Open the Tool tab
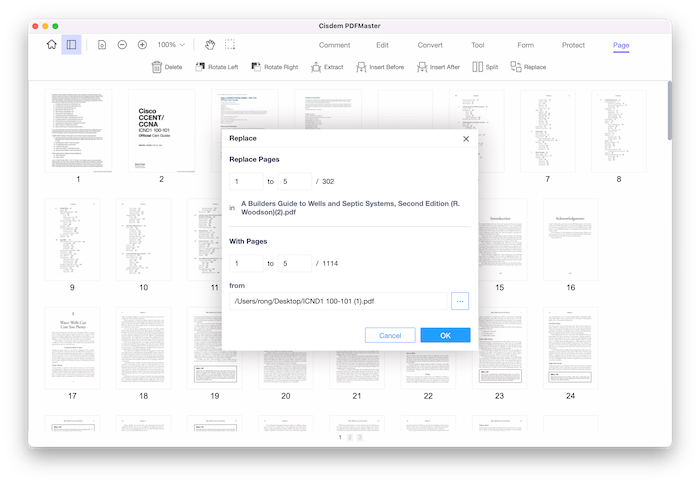The image size is (700, 484). click(x=478, y=45)
